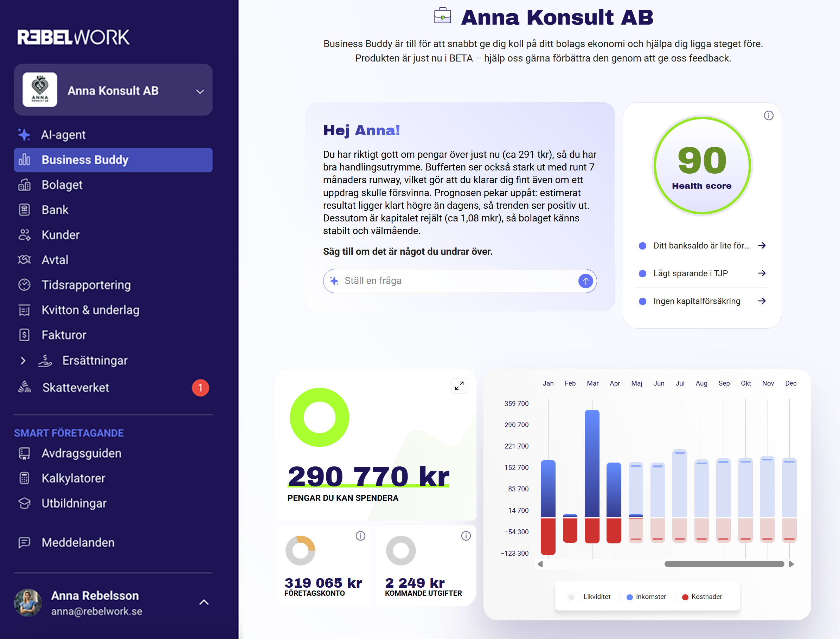Click the Tidsrapportering clock icon
The height and width of the screenshot is (639, 840).
pos(24,285)
